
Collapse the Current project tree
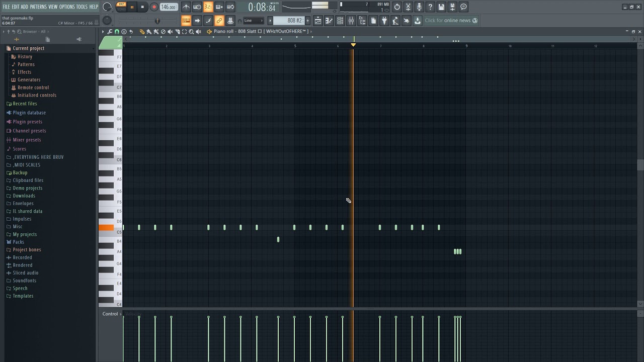pos(28,48)
